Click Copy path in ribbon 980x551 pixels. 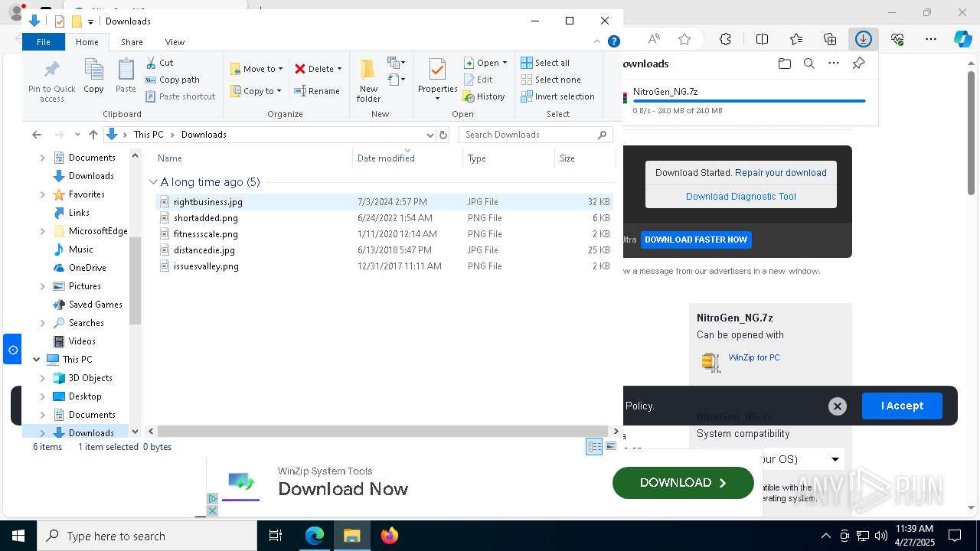click(172, 80)
